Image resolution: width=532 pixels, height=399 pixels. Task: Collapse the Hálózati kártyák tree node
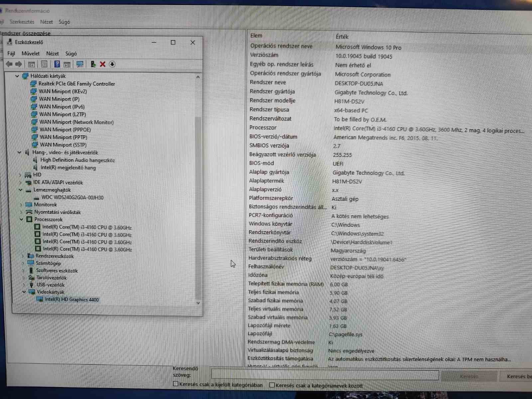17,76
